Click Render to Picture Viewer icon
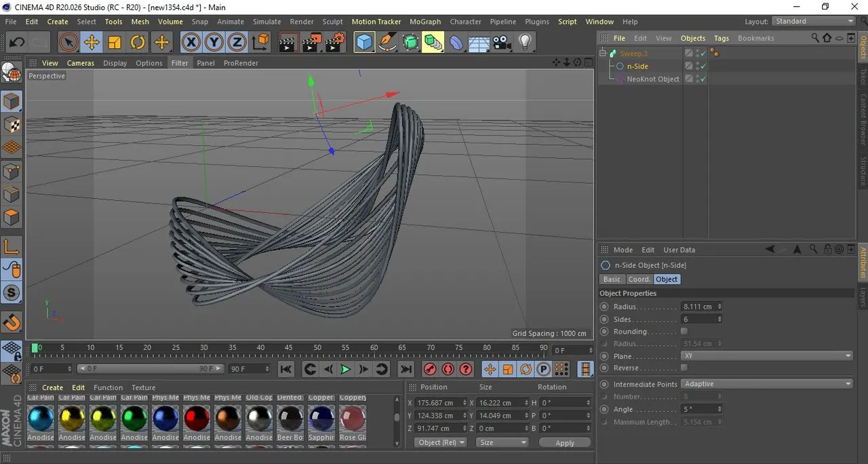Image resolution: width=868 pixels, height=464 pixels. 311,43
